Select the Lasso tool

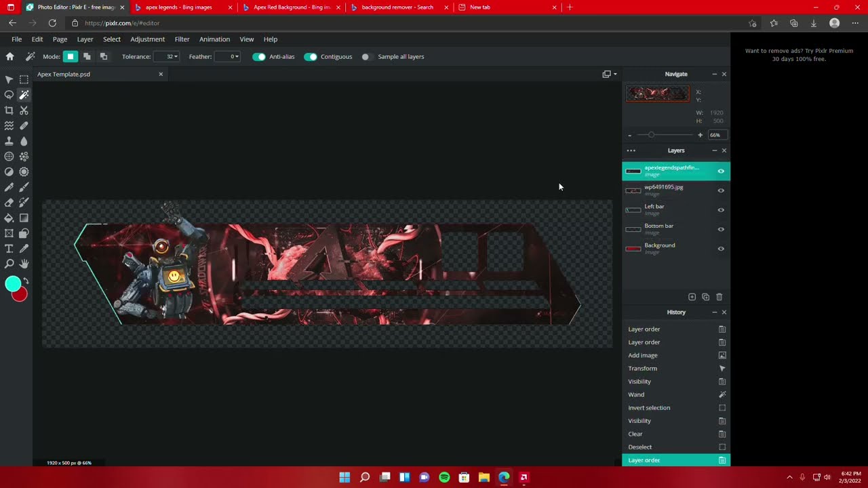(x=9, y=95)
